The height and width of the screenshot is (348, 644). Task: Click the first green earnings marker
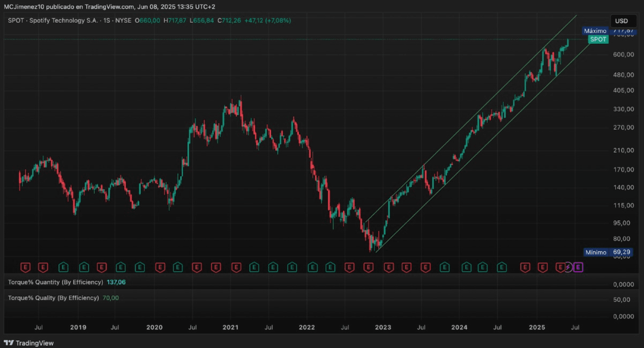point(64,267)
